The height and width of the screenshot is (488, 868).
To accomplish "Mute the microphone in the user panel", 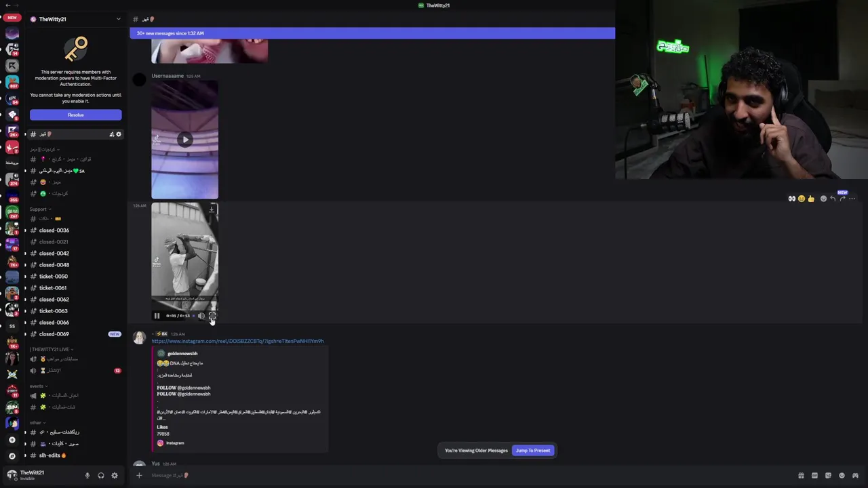I will pyautogui.click(x=87, y=476).
